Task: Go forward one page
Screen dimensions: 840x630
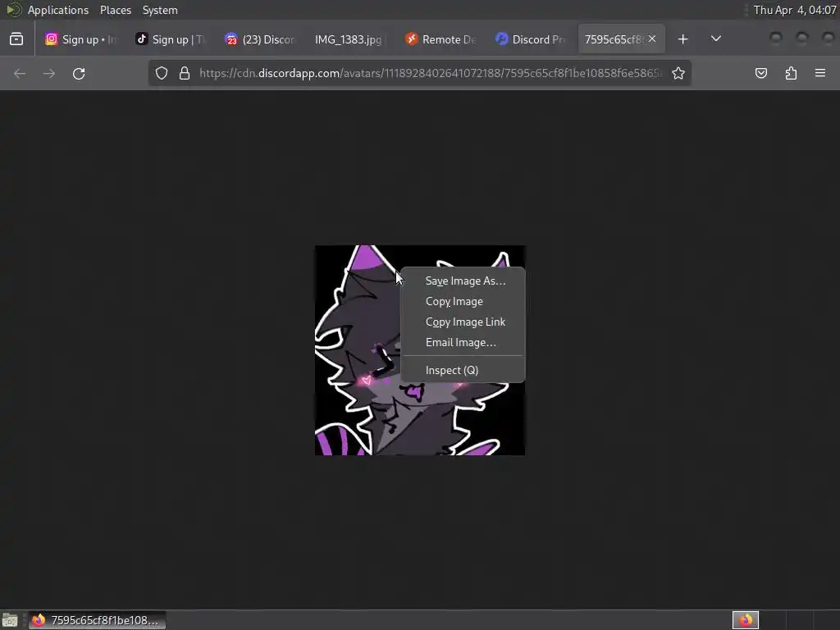Action: [x=49, y=73]
